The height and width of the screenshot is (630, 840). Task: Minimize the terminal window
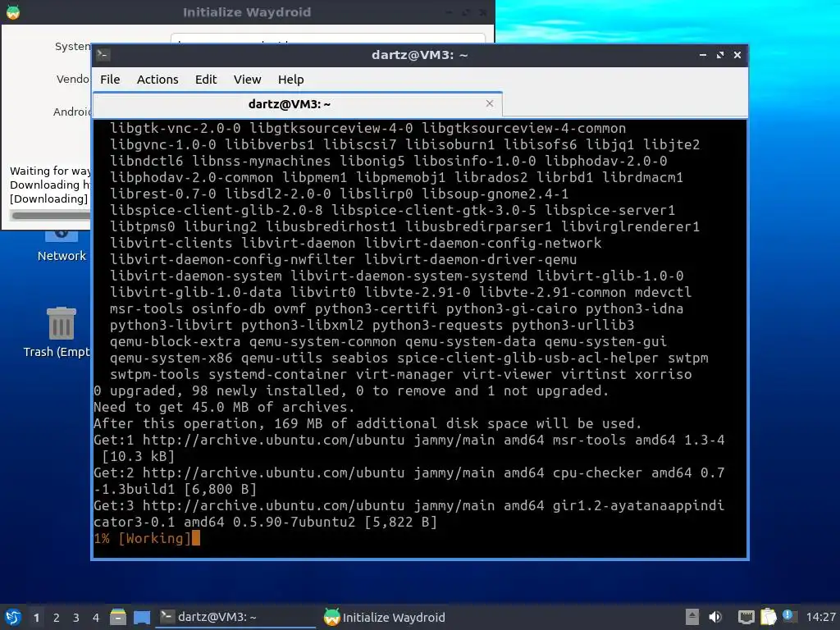pyautogui.click(x=703, y=55)
